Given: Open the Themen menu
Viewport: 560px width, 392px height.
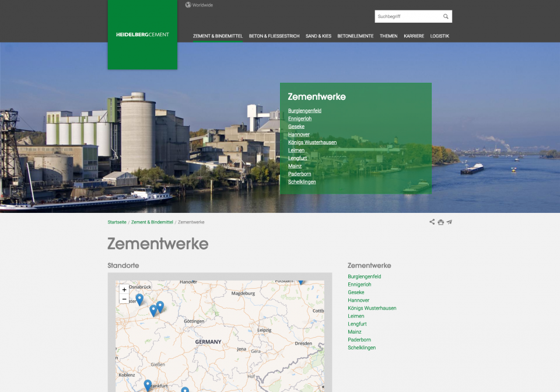Looking at the screenshot, I should point(388,36).
